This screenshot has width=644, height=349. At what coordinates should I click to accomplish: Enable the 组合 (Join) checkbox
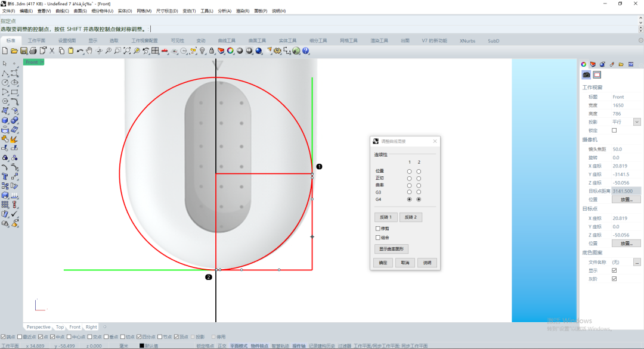378,237
